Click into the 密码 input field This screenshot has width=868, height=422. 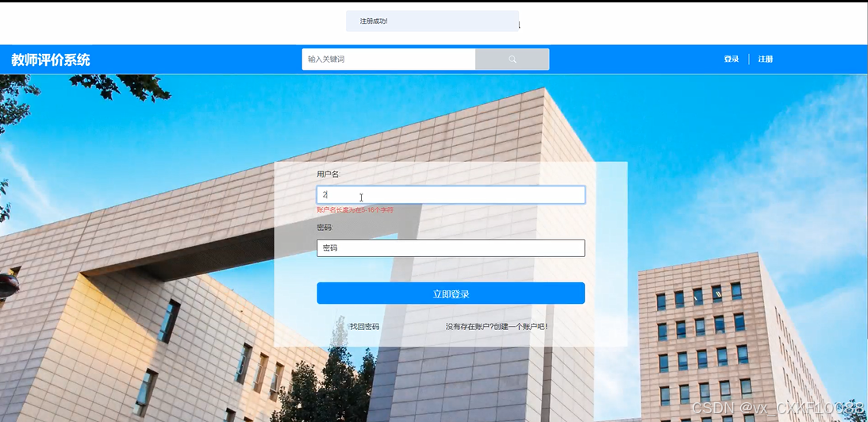[451, 247]
